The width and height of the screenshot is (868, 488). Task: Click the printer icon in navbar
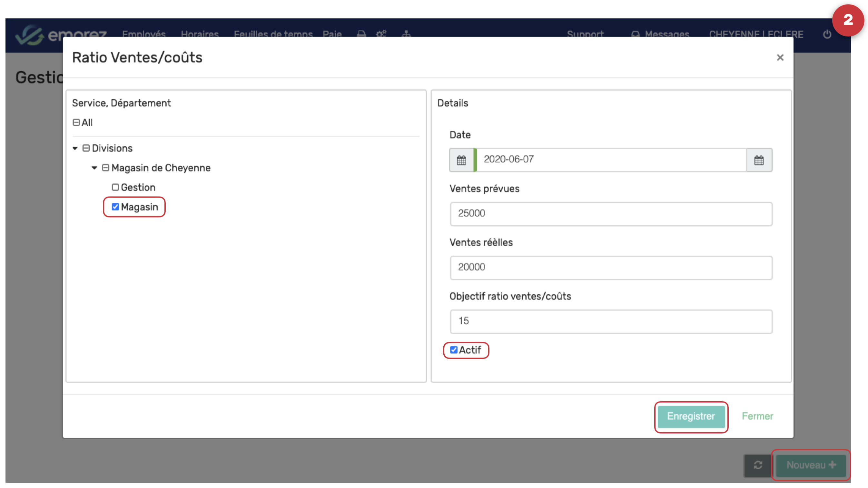point(361,34)
